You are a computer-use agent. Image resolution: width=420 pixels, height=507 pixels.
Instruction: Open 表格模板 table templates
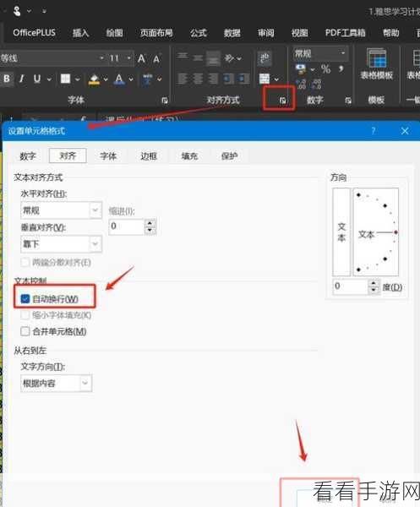pyautogui.click(x=377, y=64)
